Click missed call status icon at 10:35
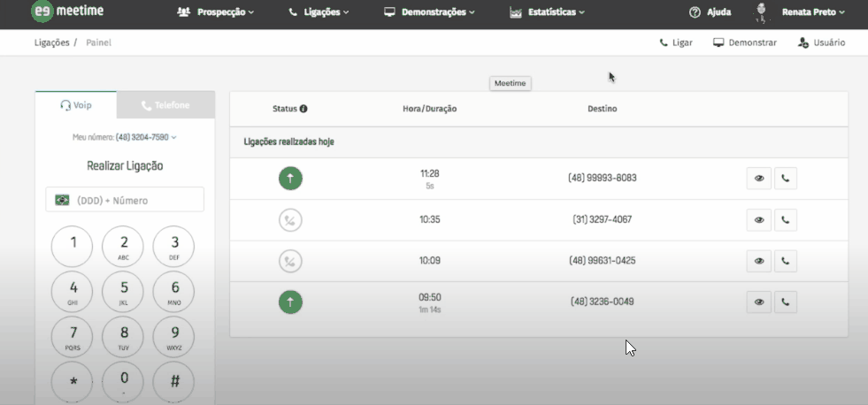Image resolution: width=868 pixels, height=405 pixels. point(290,220)
